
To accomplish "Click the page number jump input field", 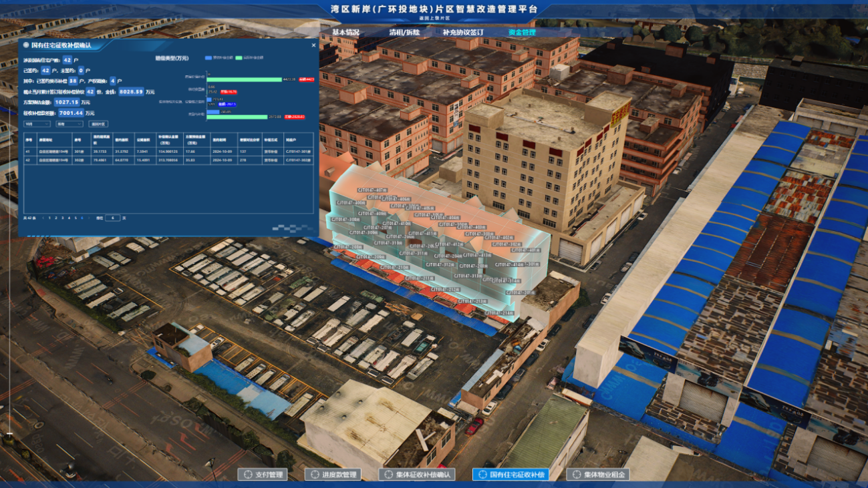I will point(113,218).
